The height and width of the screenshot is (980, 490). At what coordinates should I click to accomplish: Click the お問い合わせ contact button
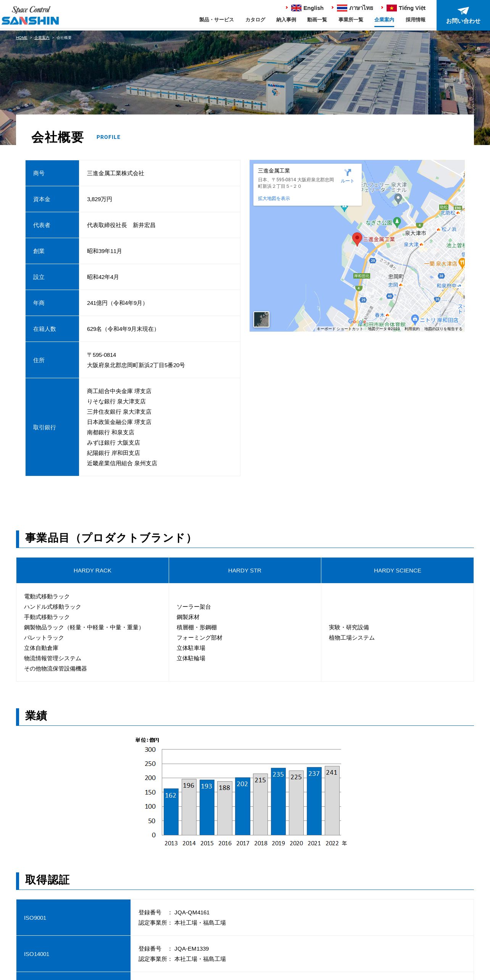tap(463, 15)
